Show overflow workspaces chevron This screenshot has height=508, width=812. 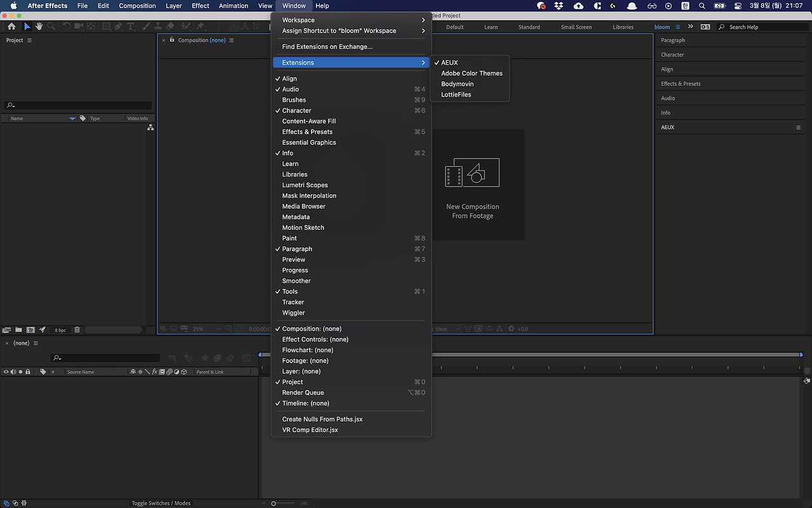point(690,27)
